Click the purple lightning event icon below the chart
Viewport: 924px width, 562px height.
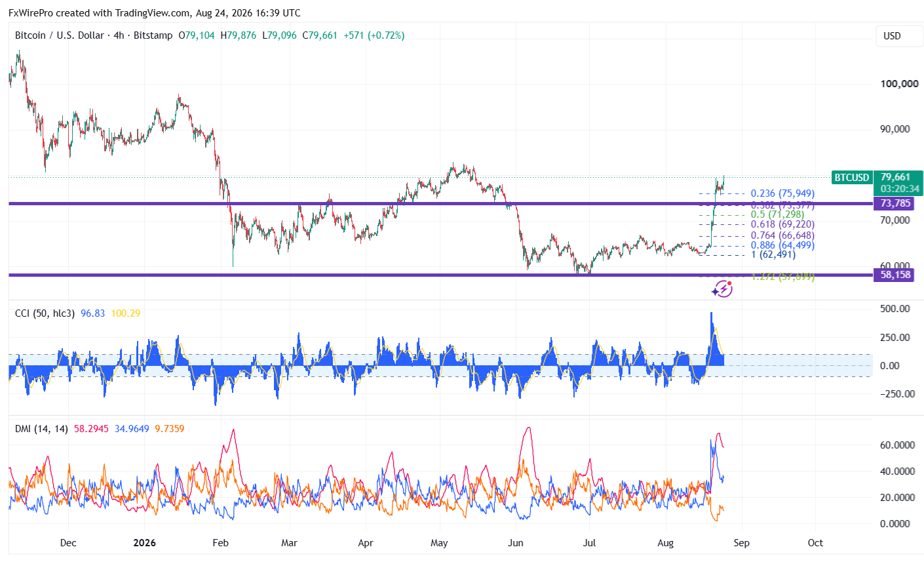point(722,289)
